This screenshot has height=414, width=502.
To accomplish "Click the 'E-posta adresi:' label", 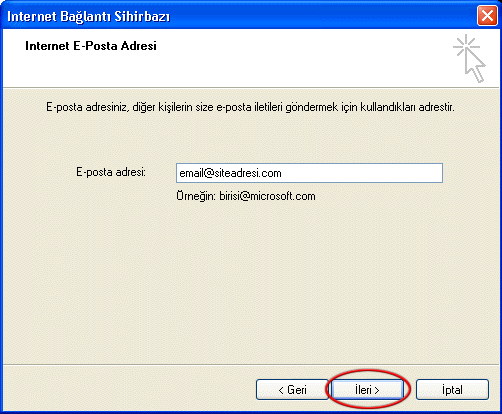I will 111,172.
